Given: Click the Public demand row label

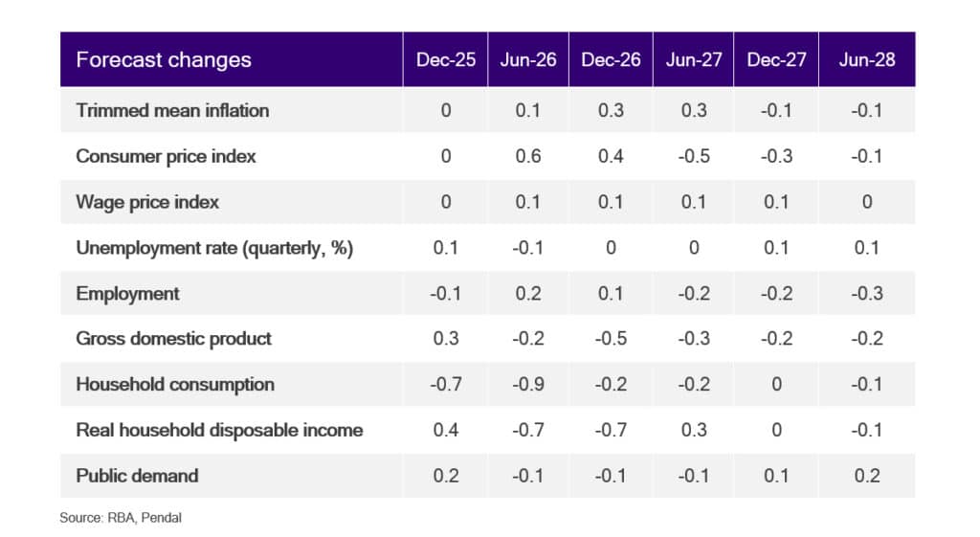Looking at the screenshot, I should click(137, 476).
